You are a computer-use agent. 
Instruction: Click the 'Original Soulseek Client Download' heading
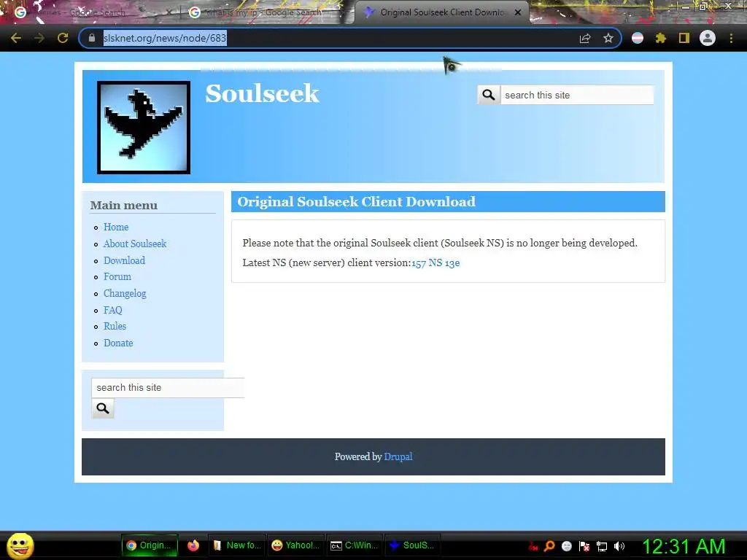coord(356,202)
